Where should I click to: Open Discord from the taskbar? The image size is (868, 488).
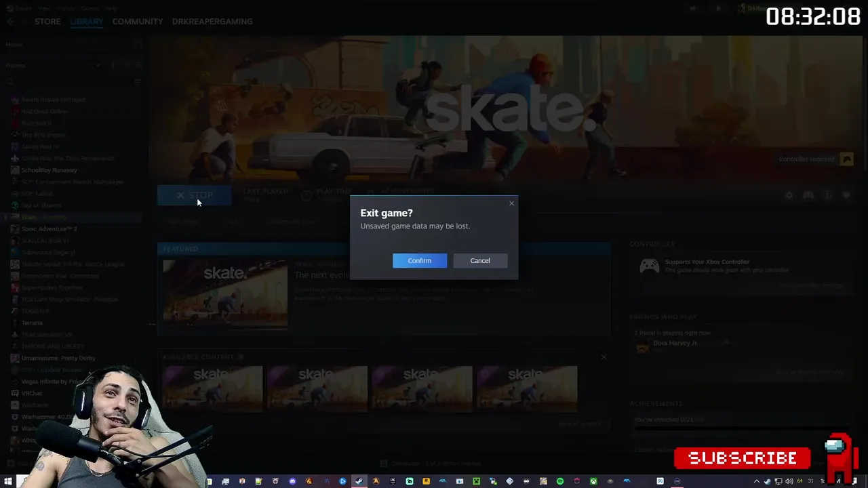[292, 481]
